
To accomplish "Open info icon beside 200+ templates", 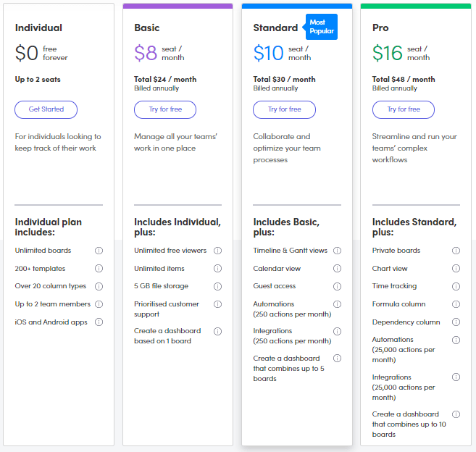I will [99, 268].
